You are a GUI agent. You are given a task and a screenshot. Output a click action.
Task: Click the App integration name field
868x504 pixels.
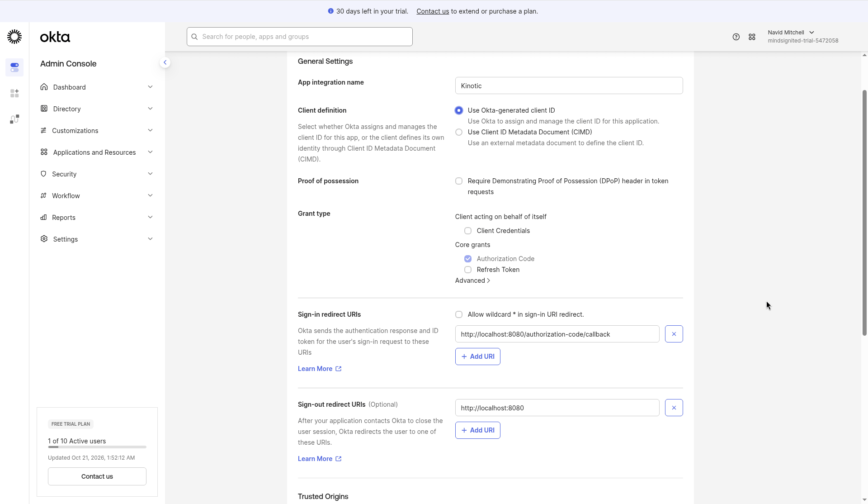pos(569,86)
